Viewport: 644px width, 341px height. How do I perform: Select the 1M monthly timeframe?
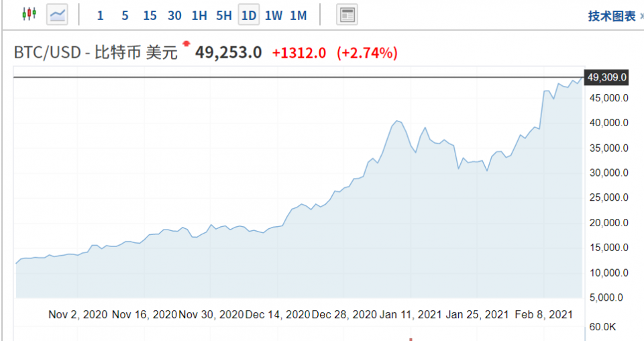299,15
